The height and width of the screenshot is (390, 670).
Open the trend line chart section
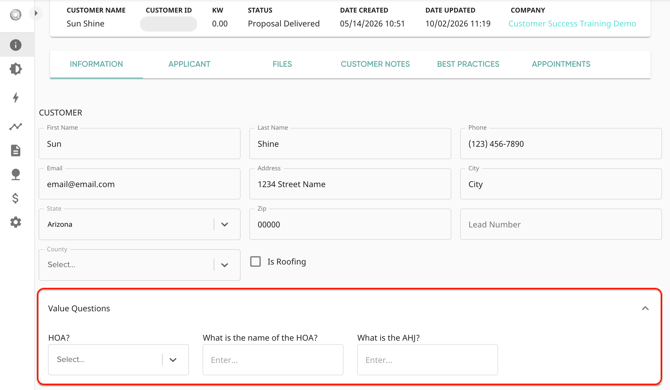16,126
